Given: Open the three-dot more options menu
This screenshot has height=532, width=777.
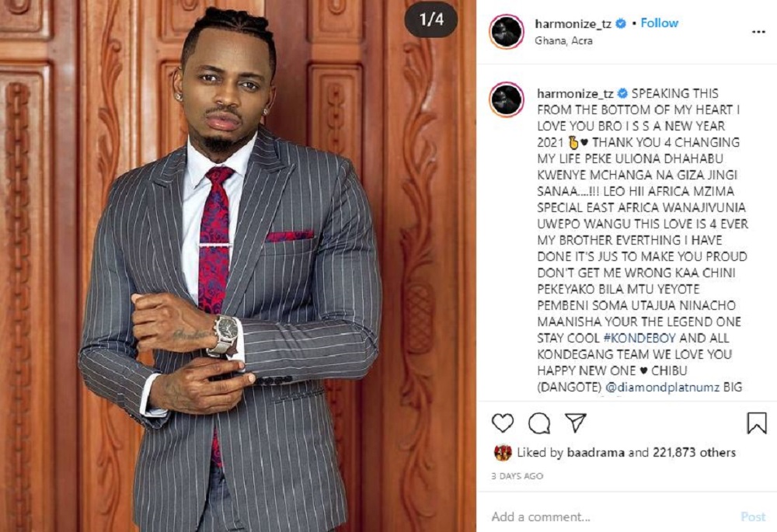Looking at the screenshot, I should click(x=758, y=32).
